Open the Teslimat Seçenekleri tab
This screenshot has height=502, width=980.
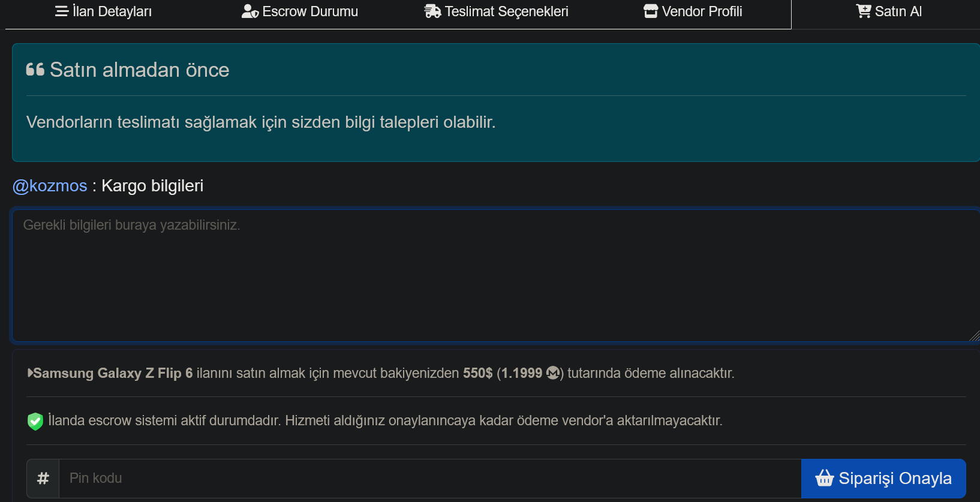click(x=496, y=11)
